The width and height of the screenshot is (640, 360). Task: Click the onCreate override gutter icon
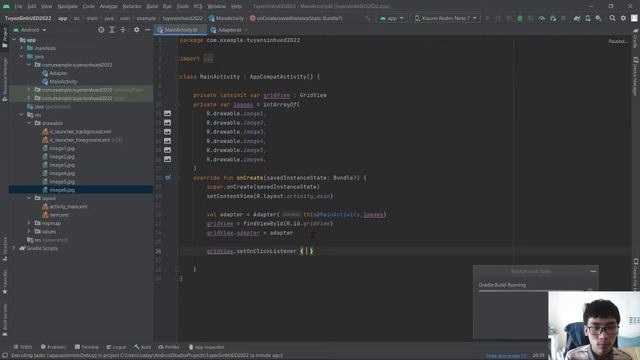(168, 178)
